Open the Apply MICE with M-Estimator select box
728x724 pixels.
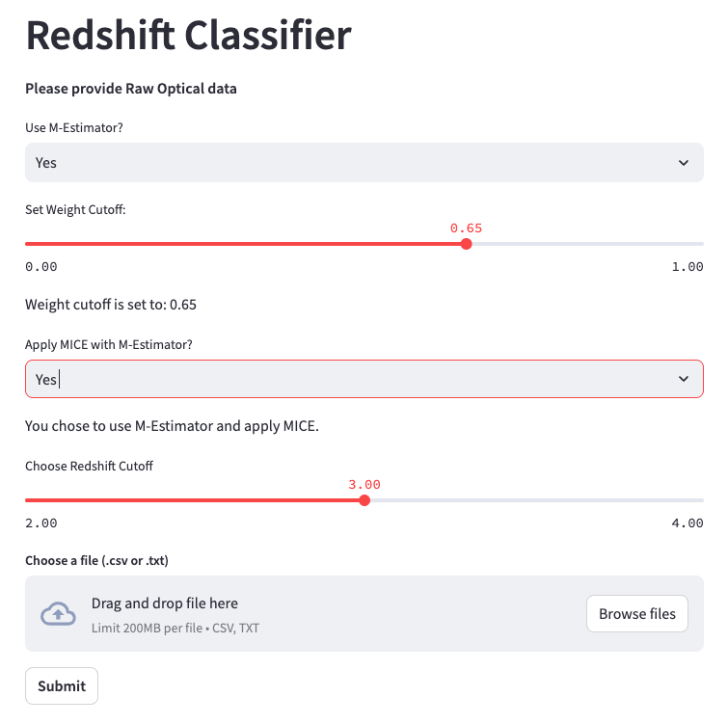point(347,380)
